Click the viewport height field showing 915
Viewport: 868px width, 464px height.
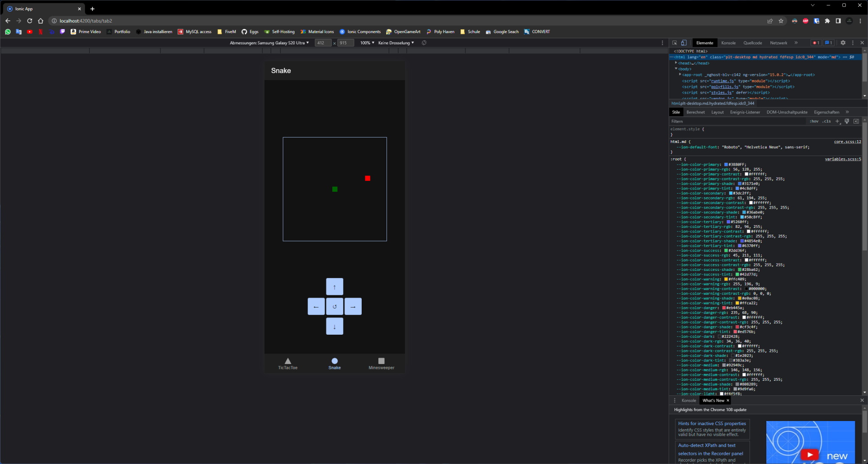coord(345,43)
